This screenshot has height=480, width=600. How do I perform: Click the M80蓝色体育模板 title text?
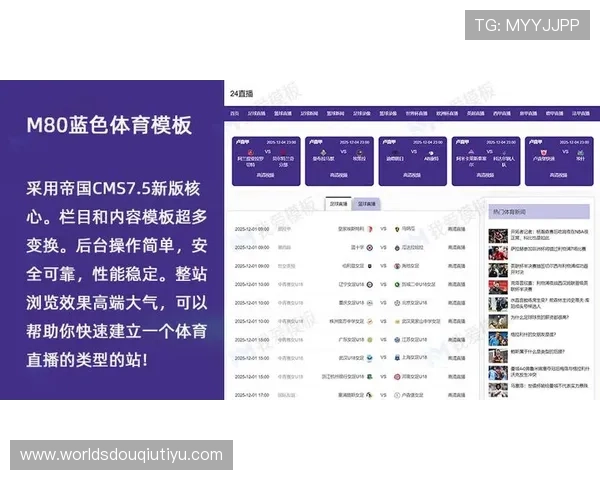(x=109, y=125)
